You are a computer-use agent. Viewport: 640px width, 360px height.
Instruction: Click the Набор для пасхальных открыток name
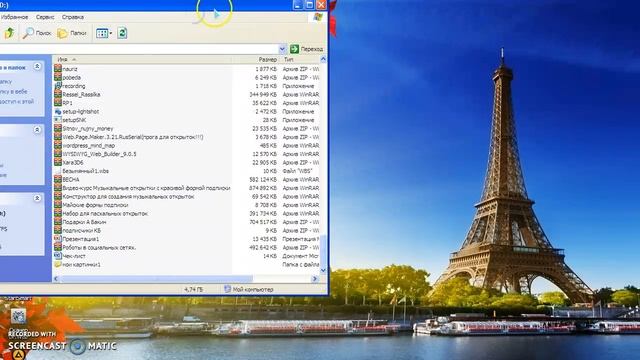pyautogui.click(x=105, y=213)
